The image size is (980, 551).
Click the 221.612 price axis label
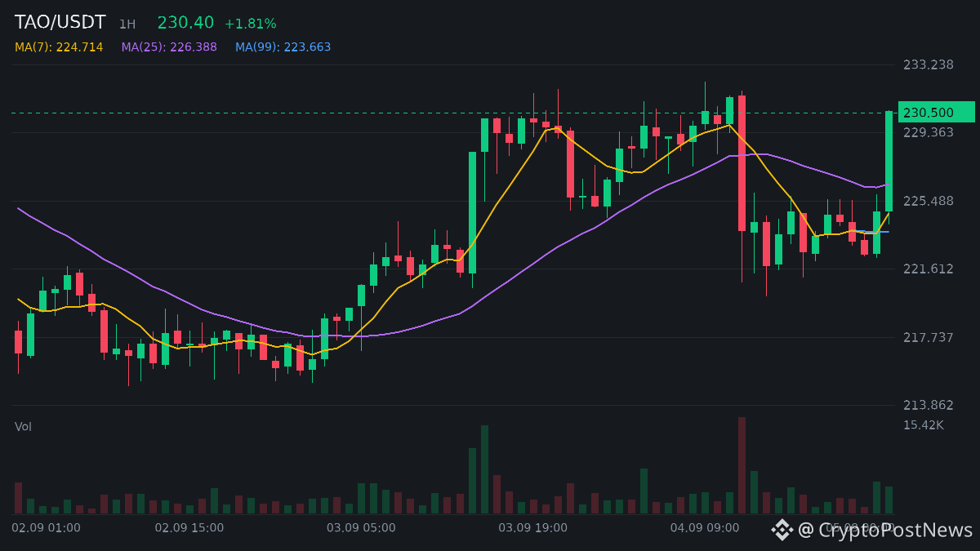pyautogui.click(x=928, y=269)
